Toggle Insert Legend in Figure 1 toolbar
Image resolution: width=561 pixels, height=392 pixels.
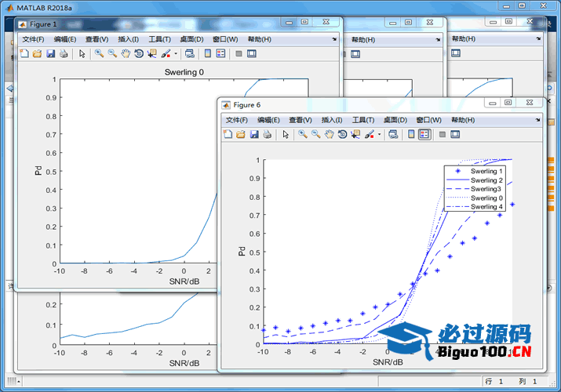(220, 53)
